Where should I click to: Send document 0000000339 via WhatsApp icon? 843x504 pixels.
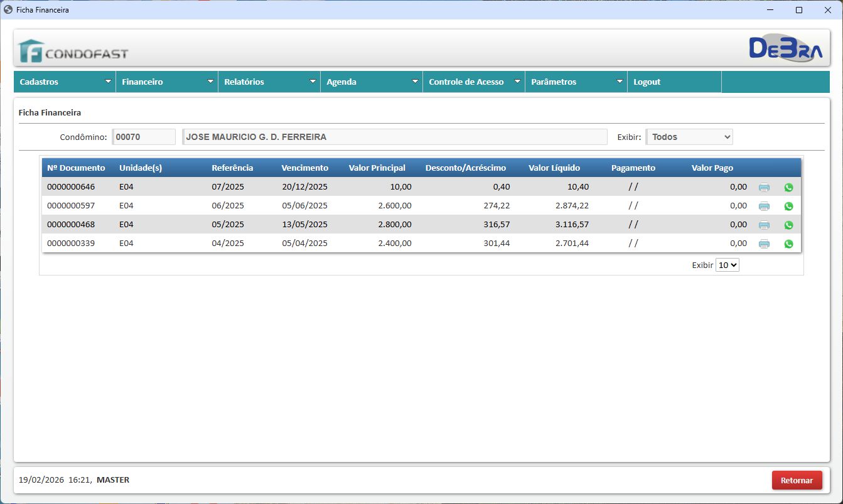(788, 244)
